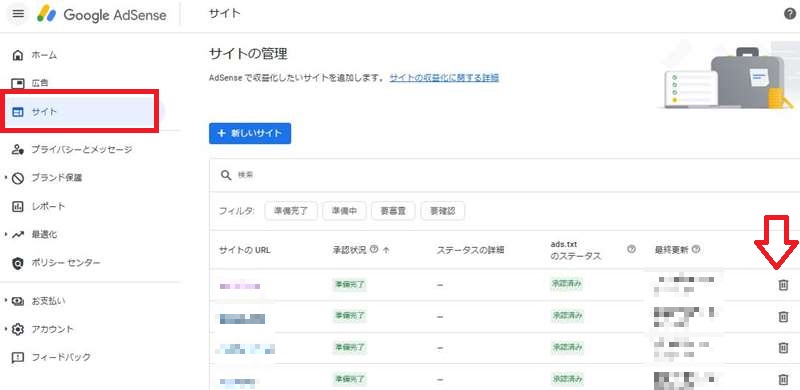Click the 承認状況 help icon
800x390 pixels.
(374, 250)
